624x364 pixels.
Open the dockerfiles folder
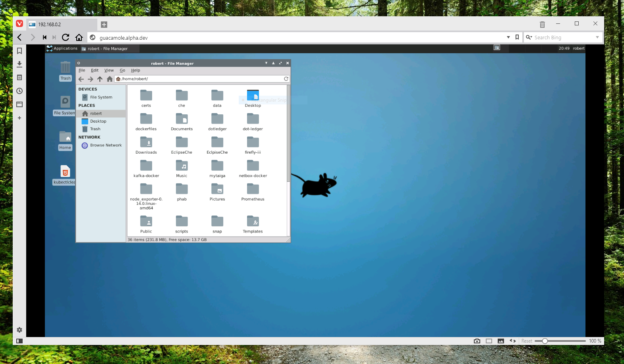[x=146, y=121]
